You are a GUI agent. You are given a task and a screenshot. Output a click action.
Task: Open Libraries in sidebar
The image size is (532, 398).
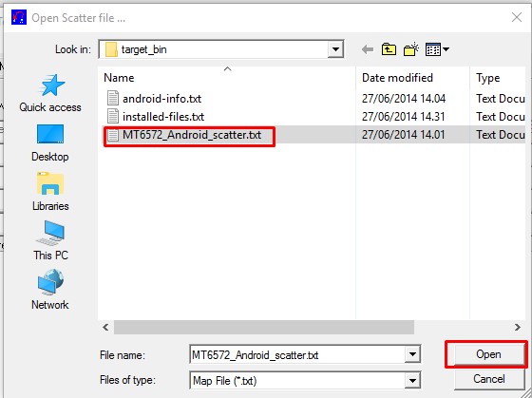(x=50, y=191)
